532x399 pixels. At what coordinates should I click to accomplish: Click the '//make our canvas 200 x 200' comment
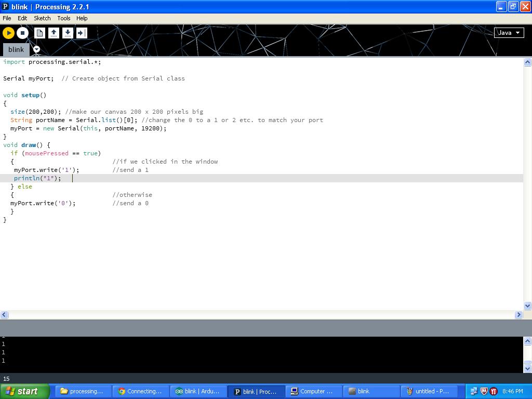134,112
